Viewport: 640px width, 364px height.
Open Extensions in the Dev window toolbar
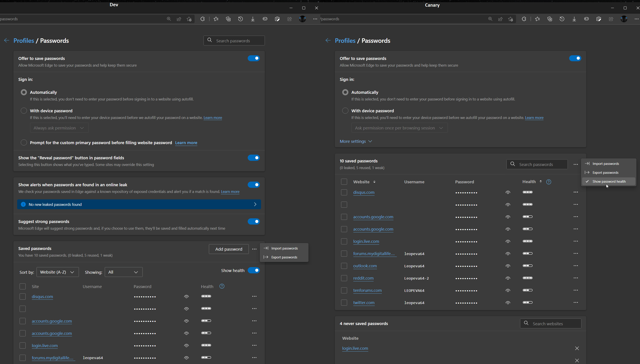tap(203, 19)
